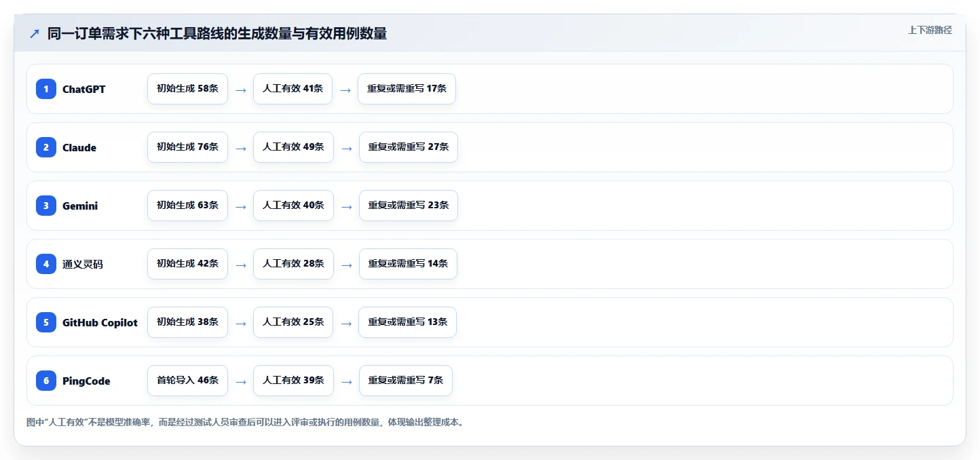
Task: Click the arrow after 人工有效 41条
Action: click(x=345, y=90)
